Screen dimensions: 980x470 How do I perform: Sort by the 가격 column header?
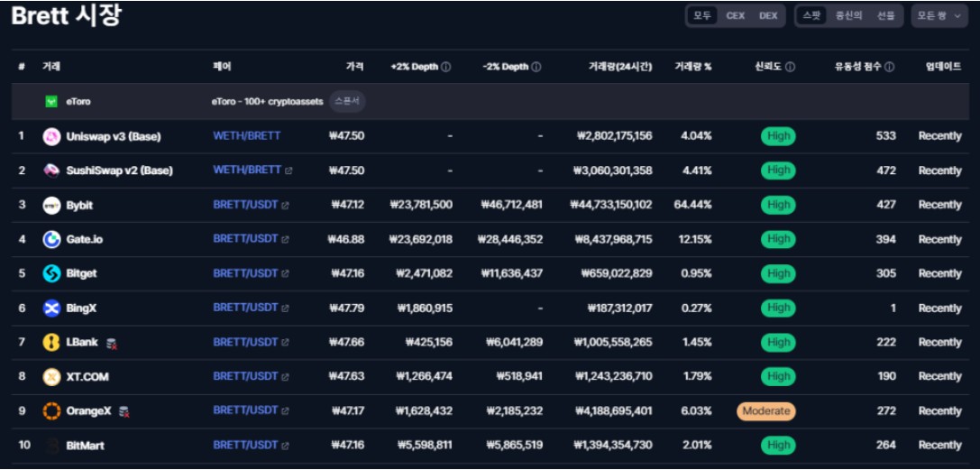355,67
